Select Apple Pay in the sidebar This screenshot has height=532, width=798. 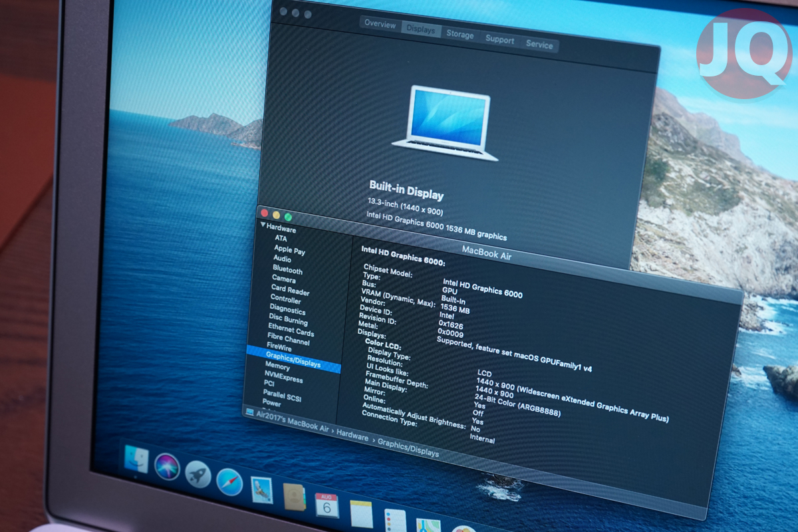pyautogui.click(x=290, y=251)
